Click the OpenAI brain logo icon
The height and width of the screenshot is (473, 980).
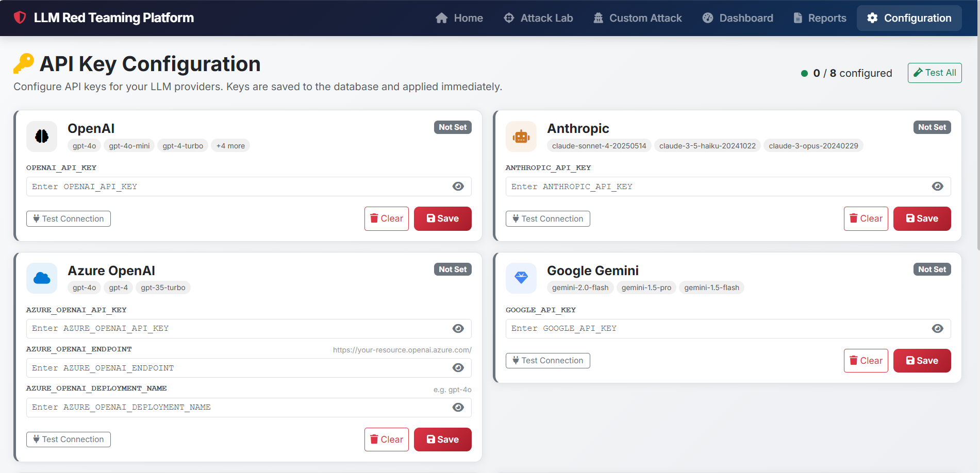pyautogui.click(x=42, y=136)
